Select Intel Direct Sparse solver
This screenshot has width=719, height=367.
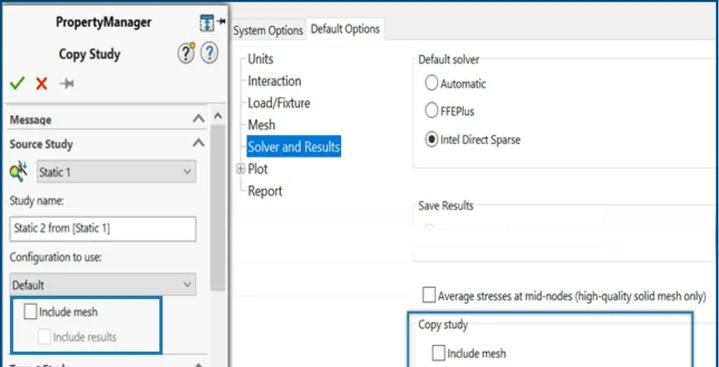point(431,139)
